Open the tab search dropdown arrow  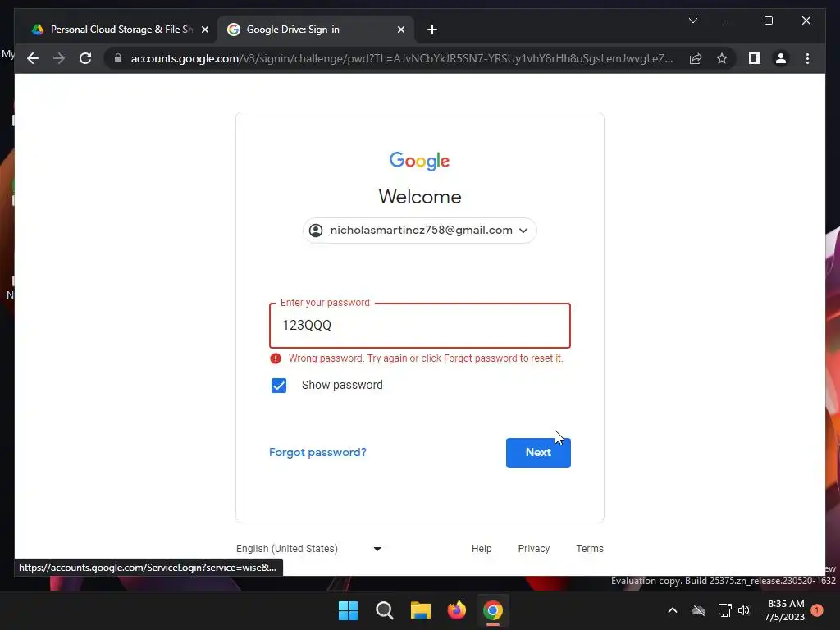tap(692, 21)
